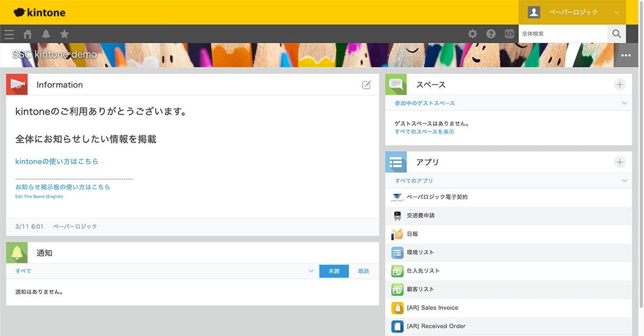Open the cover options via the ... button
The height and width of the screenshot is (336, 644).
626,55
